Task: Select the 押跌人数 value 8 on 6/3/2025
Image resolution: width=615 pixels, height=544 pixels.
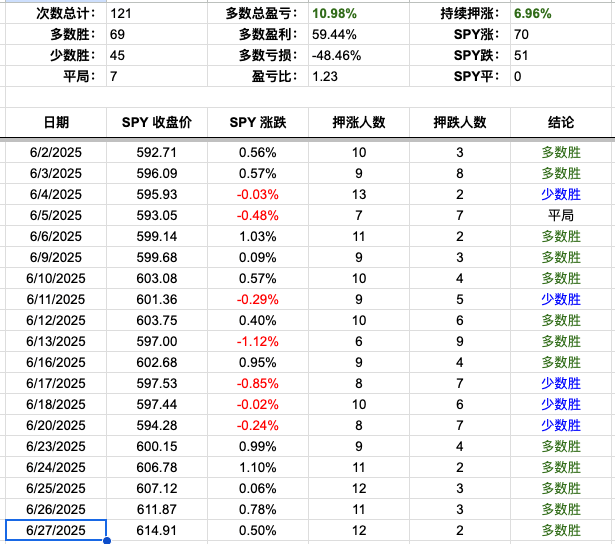Action: [x=460, y=173]
